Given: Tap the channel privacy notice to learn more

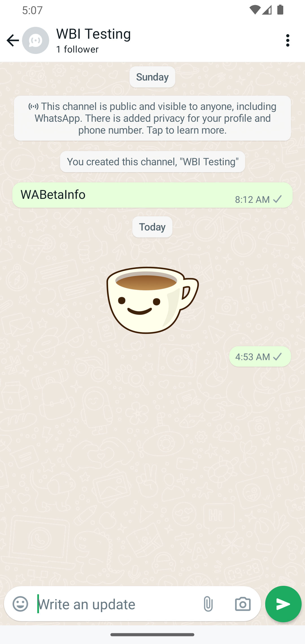Looking at the screenshot, I should [x=152, y=118].
